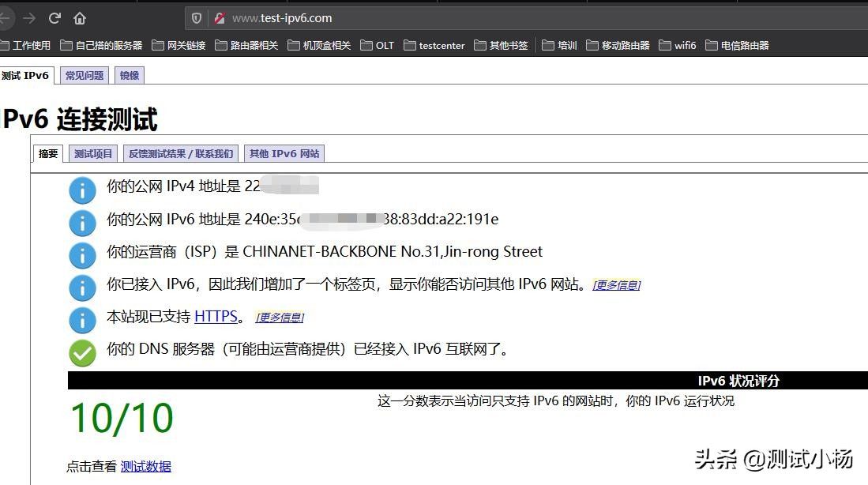Click the forward navigation arrow
Screen dimensions: 868x485
click(29, 18)
